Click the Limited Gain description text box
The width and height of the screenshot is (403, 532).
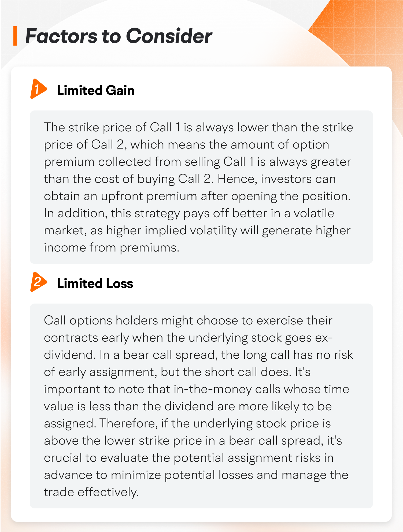point(201,187)
